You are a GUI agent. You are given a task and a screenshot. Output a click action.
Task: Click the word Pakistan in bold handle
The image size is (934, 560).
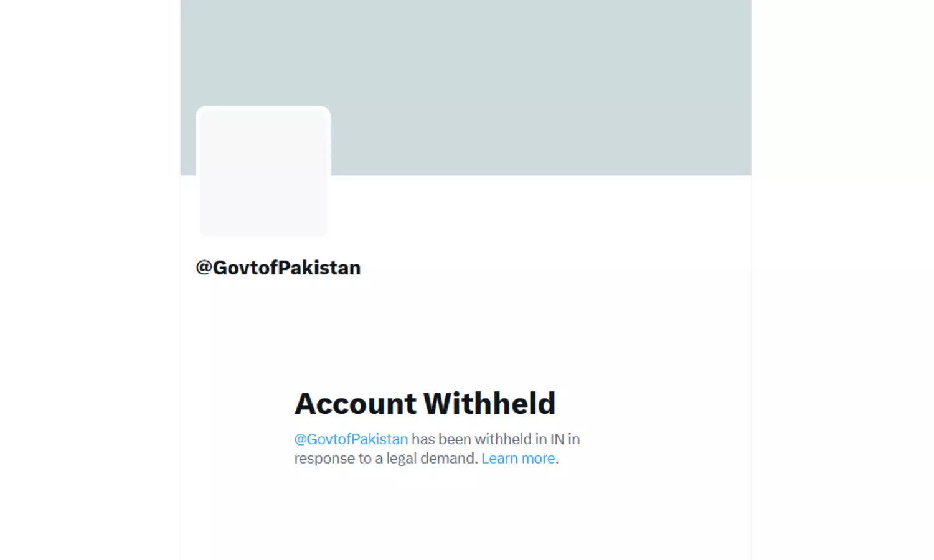coord(319,268)
